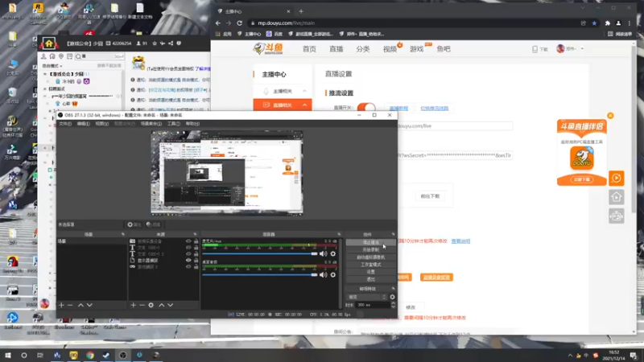Open Chrome three-dot menu
This screenshot has height=362, width=644.
tap(630, 23)
